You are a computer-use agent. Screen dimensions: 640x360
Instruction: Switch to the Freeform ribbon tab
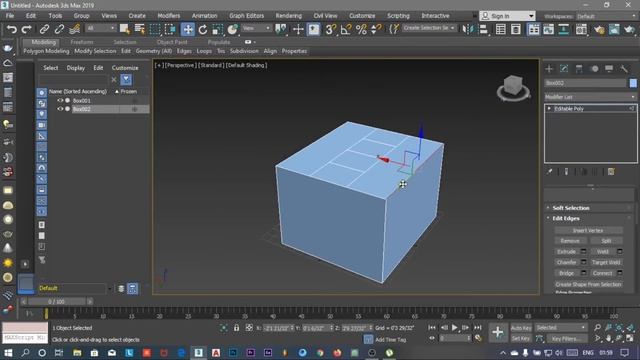click(x=82, y=42)
